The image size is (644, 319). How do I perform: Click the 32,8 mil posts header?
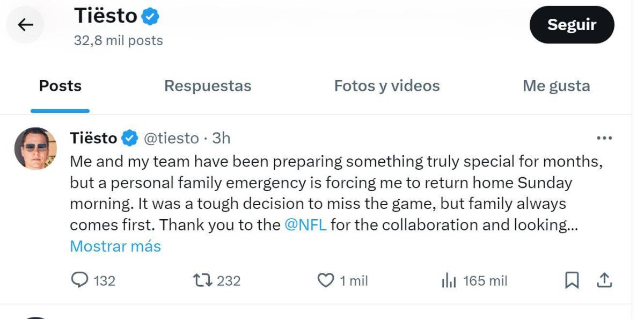point(119,40)
